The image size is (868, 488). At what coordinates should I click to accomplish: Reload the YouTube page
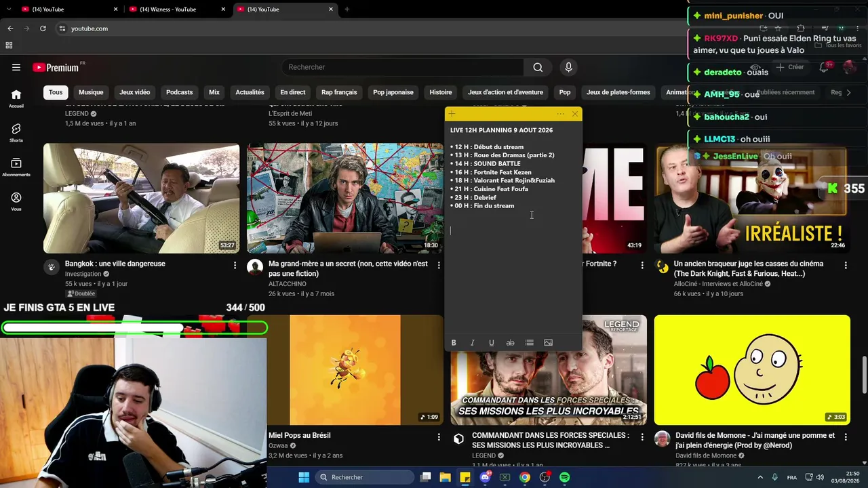(x=43, y=28)
